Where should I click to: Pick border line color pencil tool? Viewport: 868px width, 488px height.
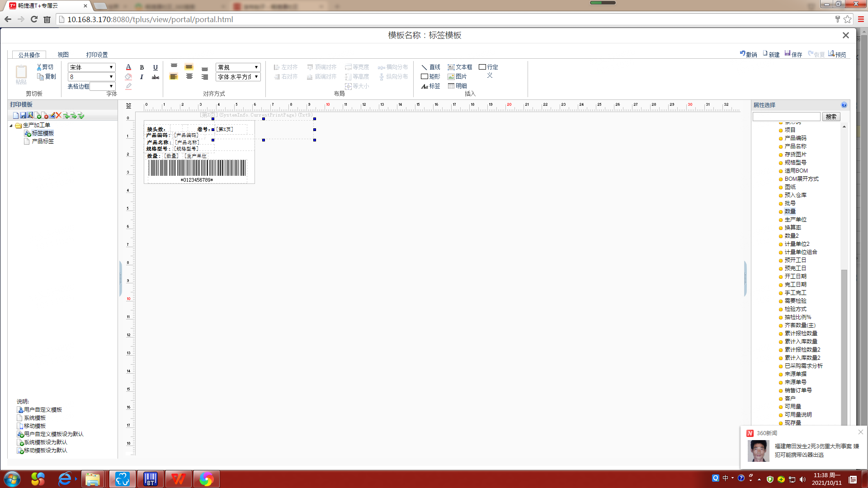click(x=128, y=86)
